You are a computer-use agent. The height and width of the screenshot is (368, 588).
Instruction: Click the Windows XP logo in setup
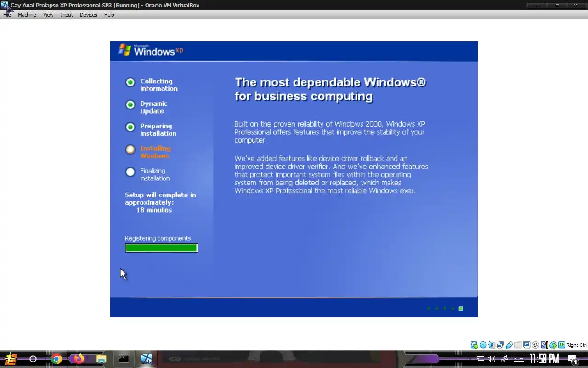151,50
